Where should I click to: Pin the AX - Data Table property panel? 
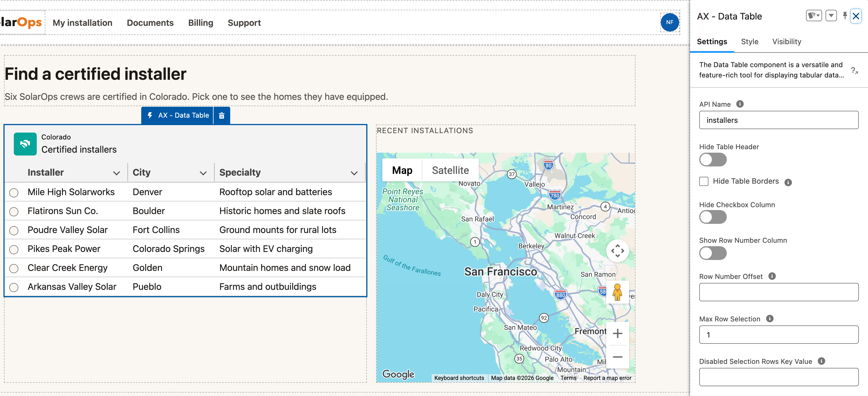[x=844, y=15]
